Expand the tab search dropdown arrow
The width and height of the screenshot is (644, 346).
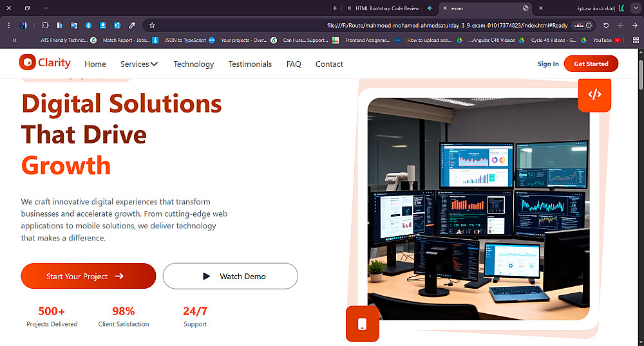(x=636, y=8)
